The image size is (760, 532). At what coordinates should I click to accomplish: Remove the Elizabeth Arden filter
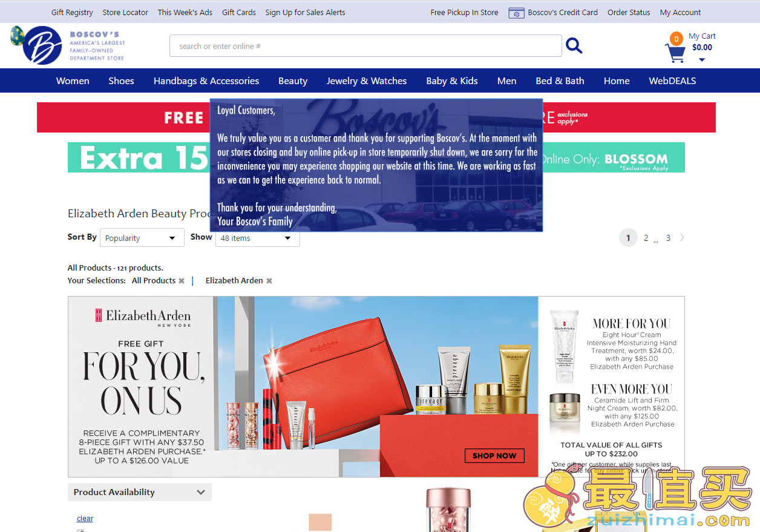[x=269, y=281]
